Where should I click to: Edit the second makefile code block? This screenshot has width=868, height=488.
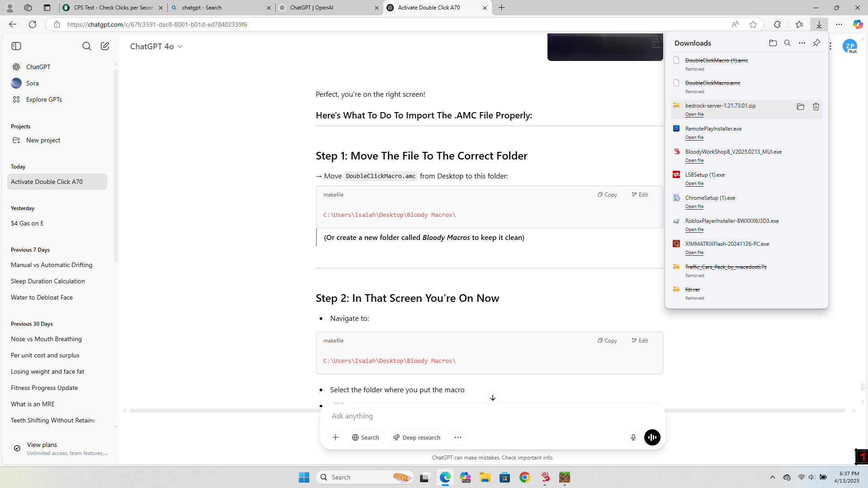tap(640, 341)
